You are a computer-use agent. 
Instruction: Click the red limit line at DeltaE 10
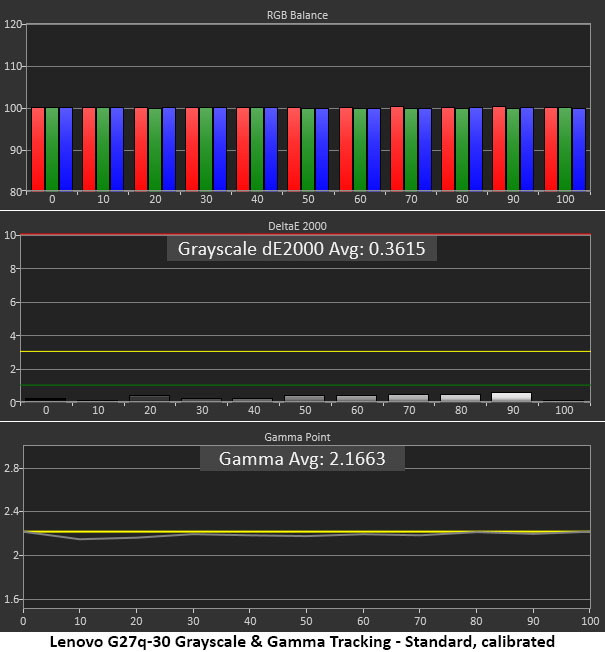pos(306,235)
